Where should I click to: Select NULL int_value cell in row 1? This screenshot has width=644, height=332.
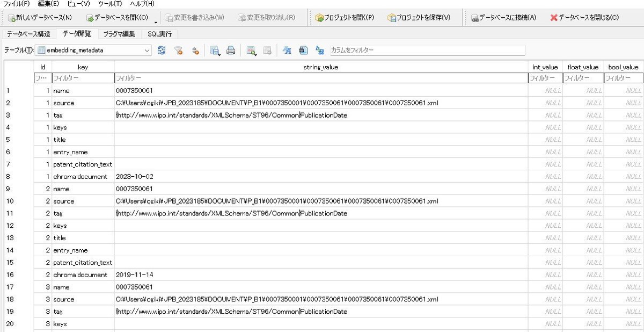pos(545,90)
